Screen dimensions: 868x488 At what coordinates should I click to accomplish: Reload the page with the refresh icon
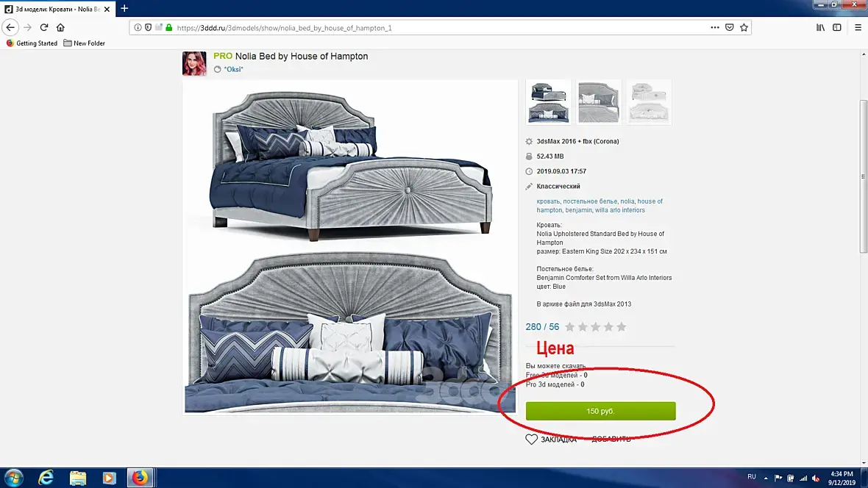43,27
